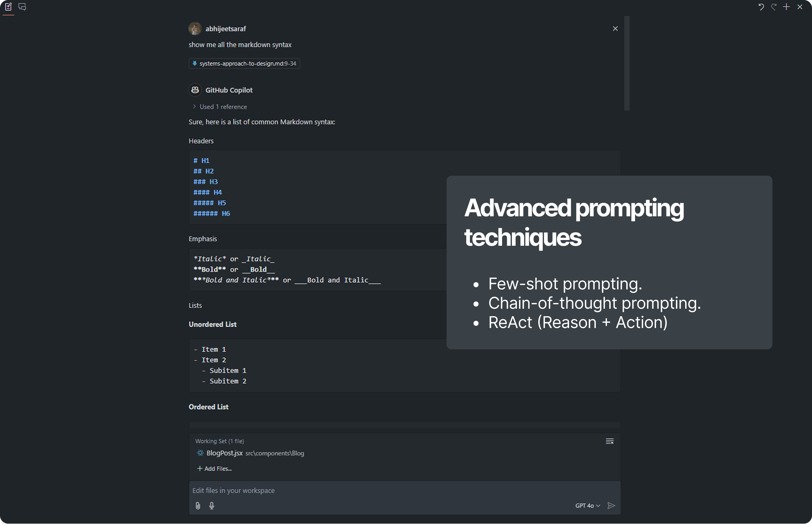
Task: Expand the Used 1 reference section
Action: [219, 107]
